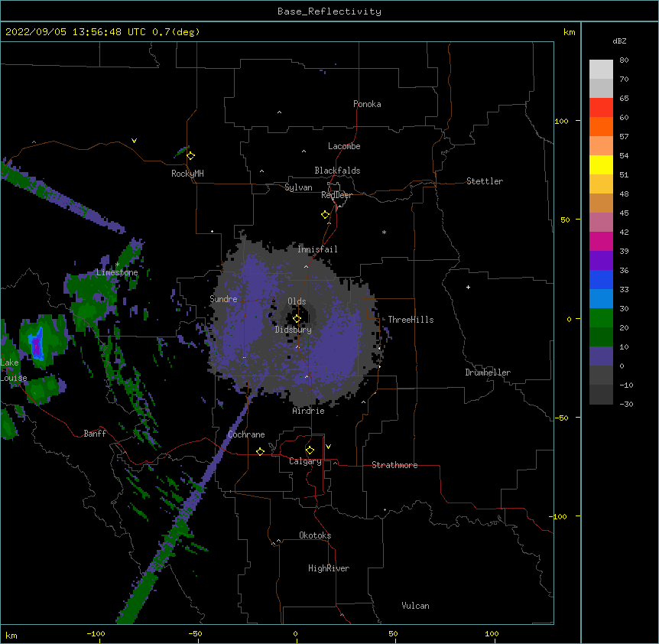Click the dBZ legend heading
Screen dimensions: 659x644
point(619,41)
